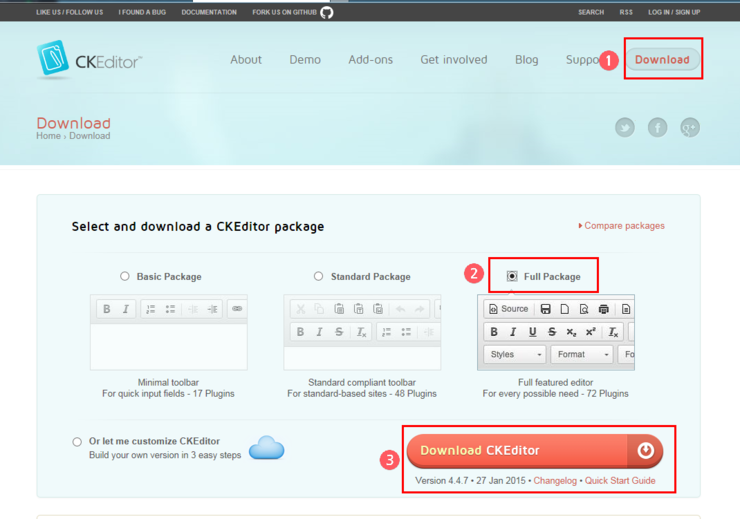Click Print icon in Full Package preview
Image resolution: width=740 pixels, height=519 pixels.
604,309
